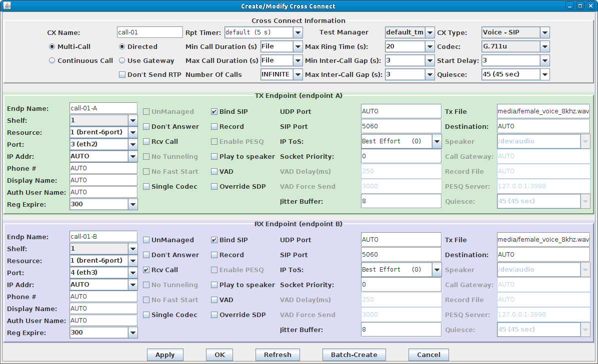Check Override SDP on RX Endpoint

[214, 315]
